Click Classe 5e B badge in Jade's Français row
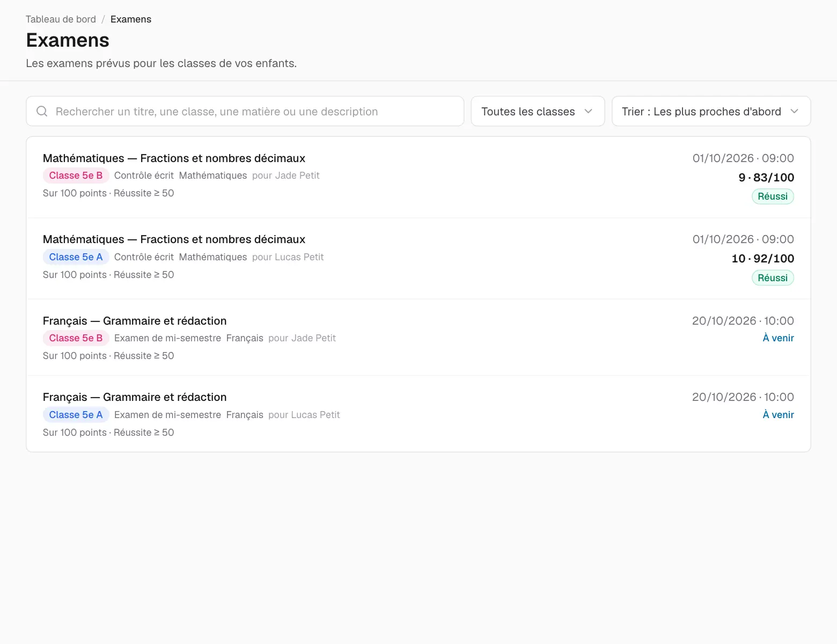This screenshot has height=644, width=837. pyautogui.click(x=76, y=338)
